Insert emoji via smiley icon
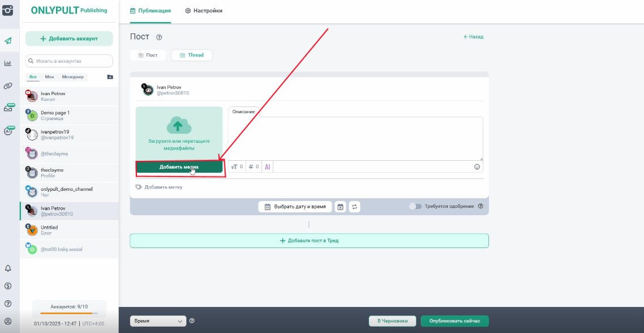The image size is (644, 333). (x=476, y=167)
